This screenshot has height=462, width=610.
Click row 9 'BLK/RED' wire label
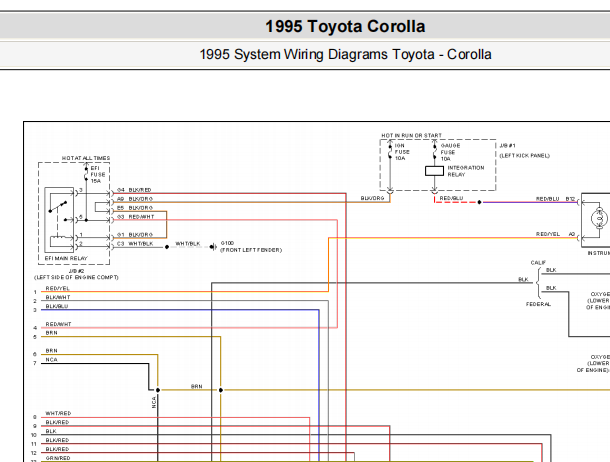(x=57, y=422)
